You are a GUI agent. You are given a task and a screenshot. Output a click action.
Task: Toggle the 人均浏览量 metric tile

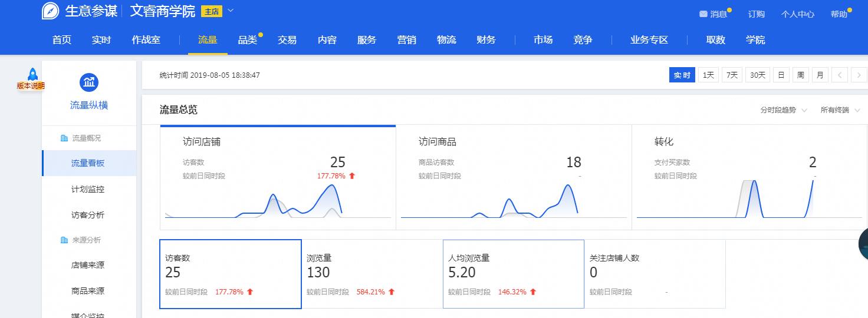point(514,274)
